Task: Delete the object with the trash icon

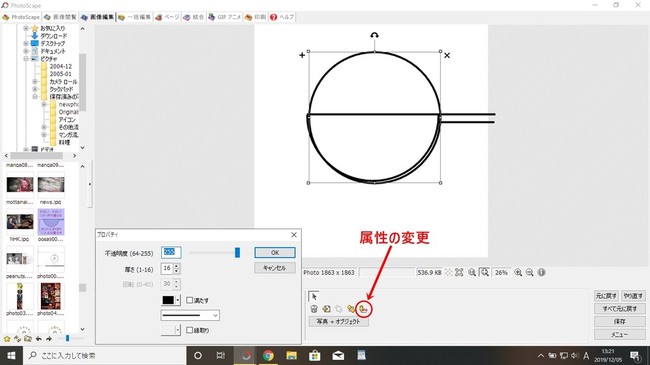Action: click(314, 309)
